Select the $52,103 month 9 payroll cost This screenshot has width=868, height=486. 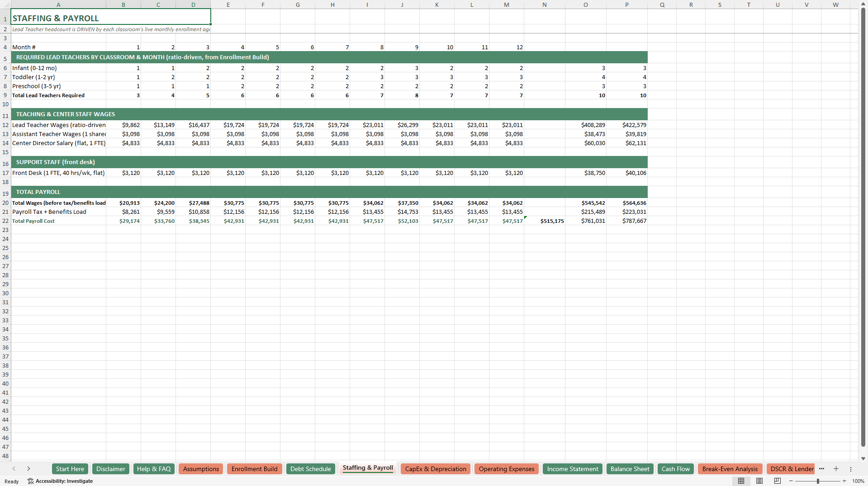402,221
